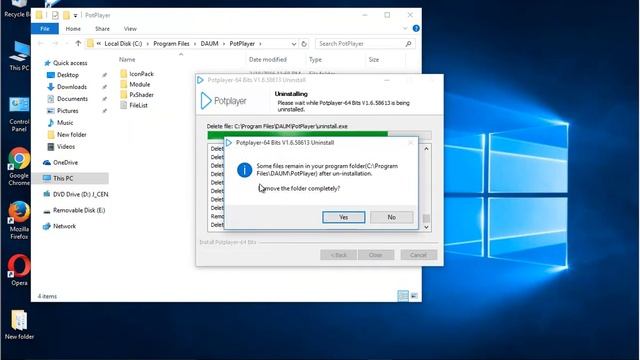Open DVD Drive (D:) in navigation pane
Image resolution: width=640 pixels, height=360 pixels.
point(75,194)
